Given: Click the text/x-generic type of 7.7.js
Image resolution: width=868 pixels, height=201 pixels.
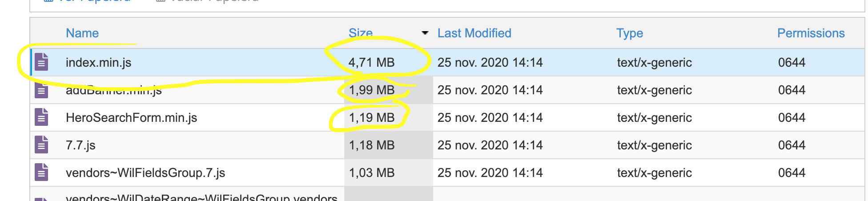Looking at the screenshot, I should pos(654,145).
